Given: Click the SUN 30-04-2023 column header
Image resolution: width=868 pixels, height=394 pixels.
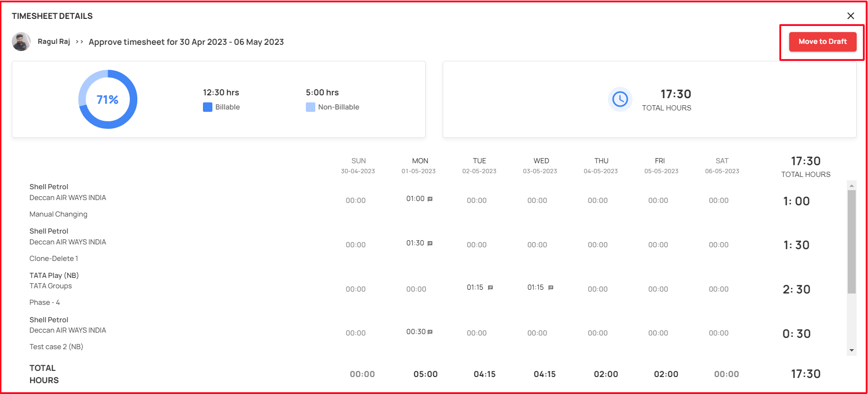Looking at the screenshot, I should (x=358, y=166).
